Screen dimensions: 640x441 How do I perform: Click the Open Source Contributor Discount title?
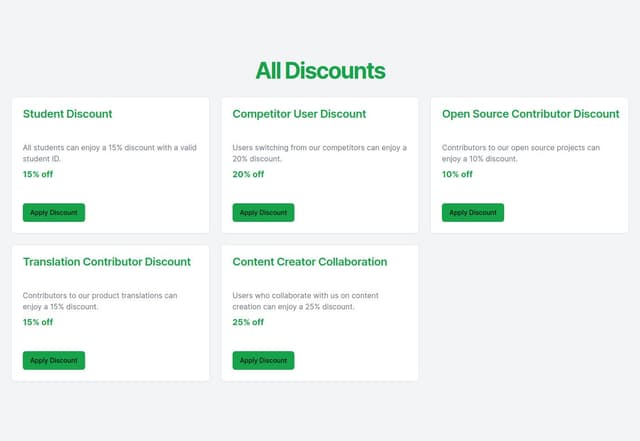530,114
